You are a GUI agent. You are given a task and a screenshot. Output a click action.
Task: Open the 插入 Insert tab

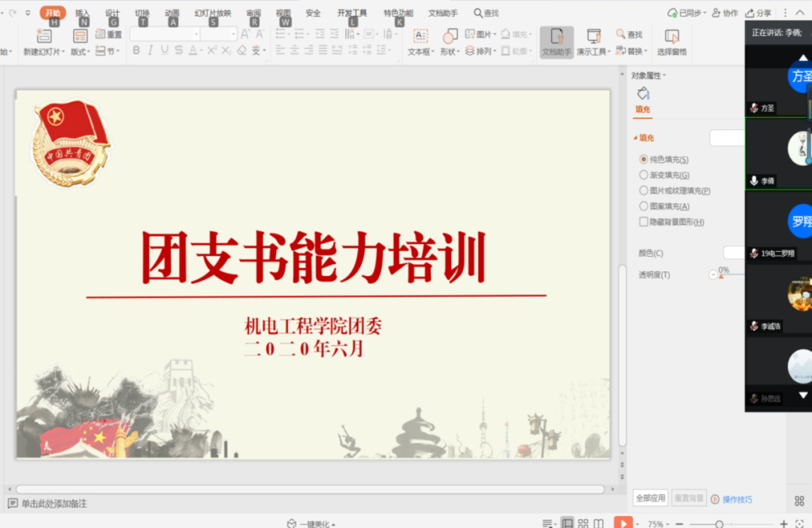click(x=82, y=13)
